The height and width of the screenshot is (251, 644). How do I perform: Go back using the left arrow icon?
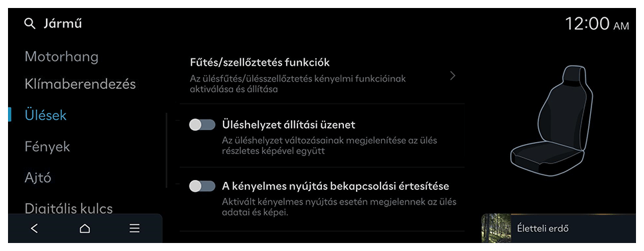(x=35, y=228)
